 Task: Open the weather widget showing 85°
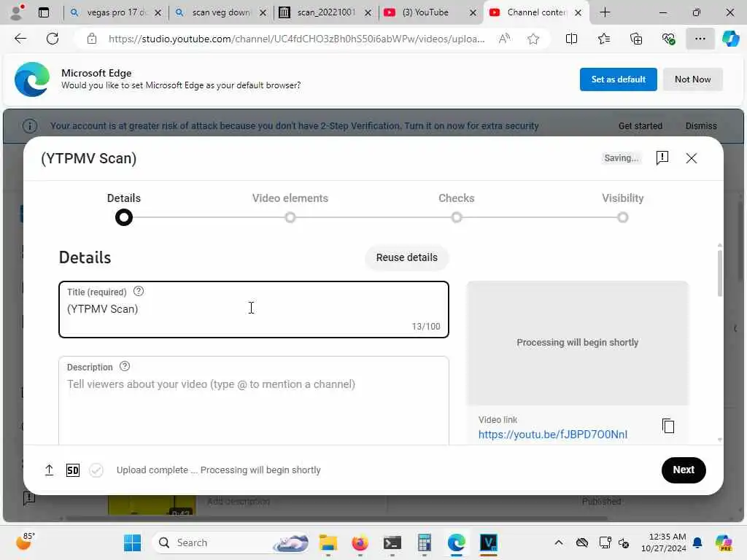point(25,542)
